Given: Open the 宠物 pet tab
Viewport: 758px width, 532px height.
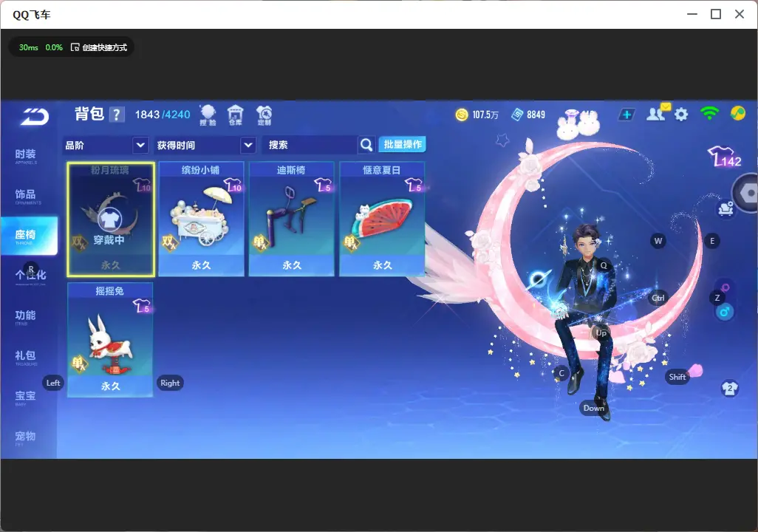Looking at the screenshot, I should [25, 437].
